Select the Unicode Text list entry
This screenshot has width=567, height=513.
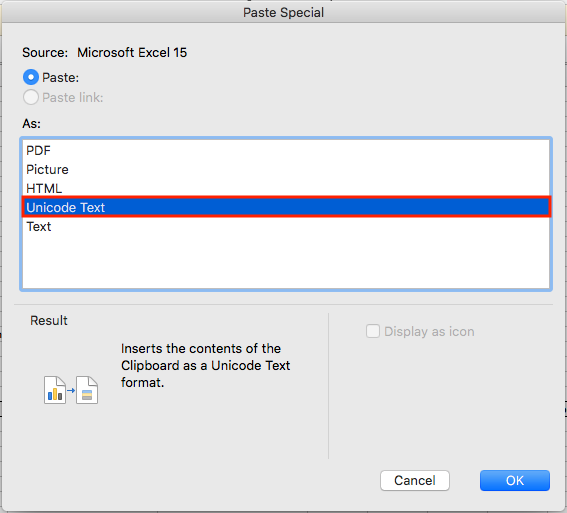pos(286,207)
